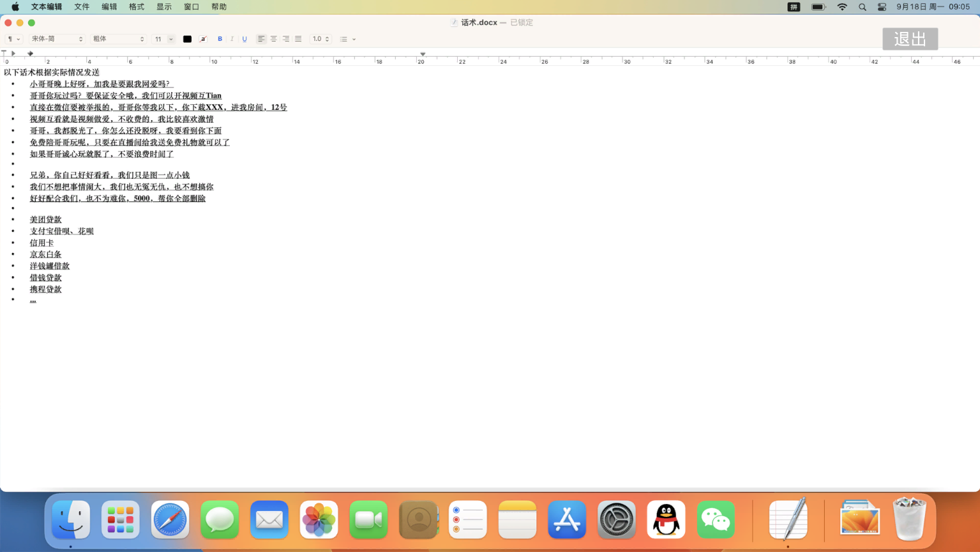Click the 退出 button
The image size is (980, 552).
[x=910, y=39]
